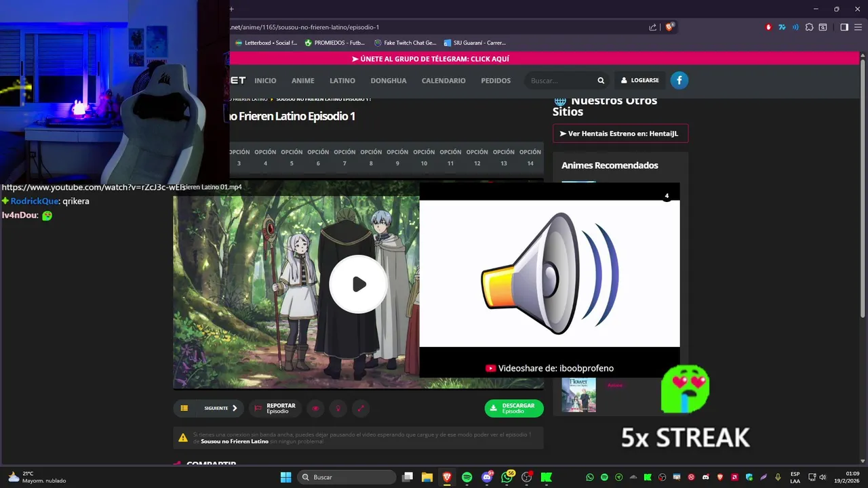The image size is (868, 488).
Task: Click Ver Hentais Estreno link
Action: (x=620, y=134)
